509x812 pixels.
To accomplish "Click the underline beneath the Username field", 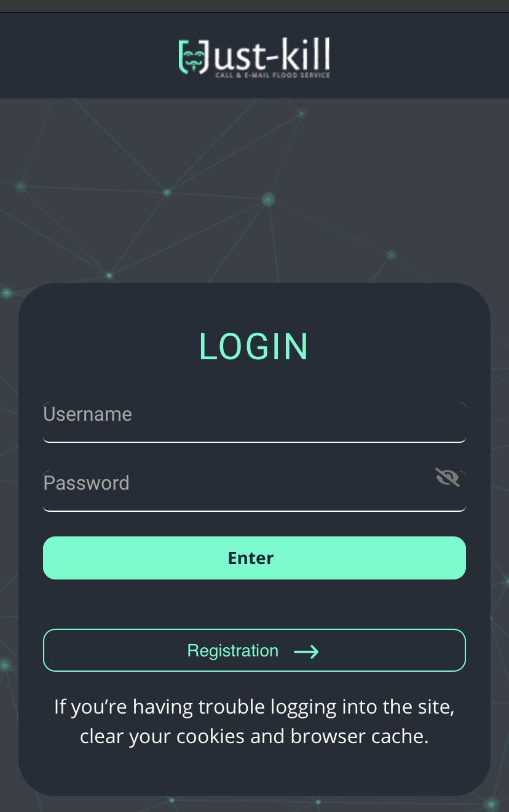I will tap(254, 441).
